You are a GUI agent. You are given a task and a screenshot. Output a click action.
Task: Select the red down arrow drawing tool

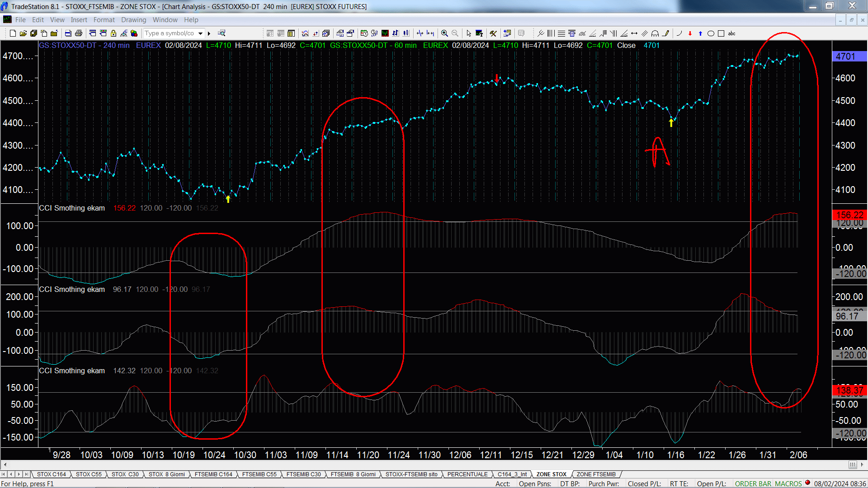[x=690, y=33]
